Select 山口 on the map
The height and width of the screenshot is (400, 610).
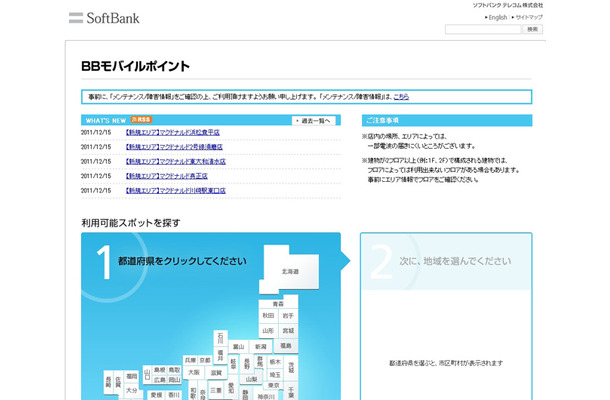(x=147, y=375)
